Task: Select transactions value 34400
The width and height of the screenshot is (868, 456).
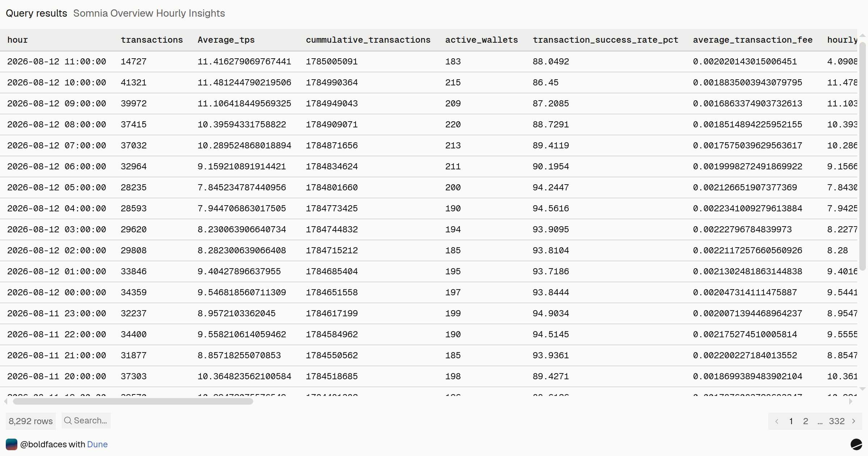Action: [133, 334]
